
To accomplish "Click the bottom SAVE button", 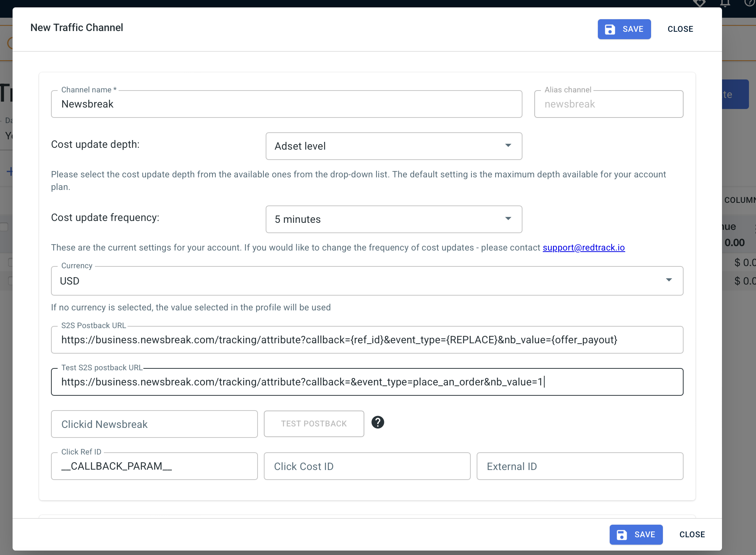I will click(636, 535).
